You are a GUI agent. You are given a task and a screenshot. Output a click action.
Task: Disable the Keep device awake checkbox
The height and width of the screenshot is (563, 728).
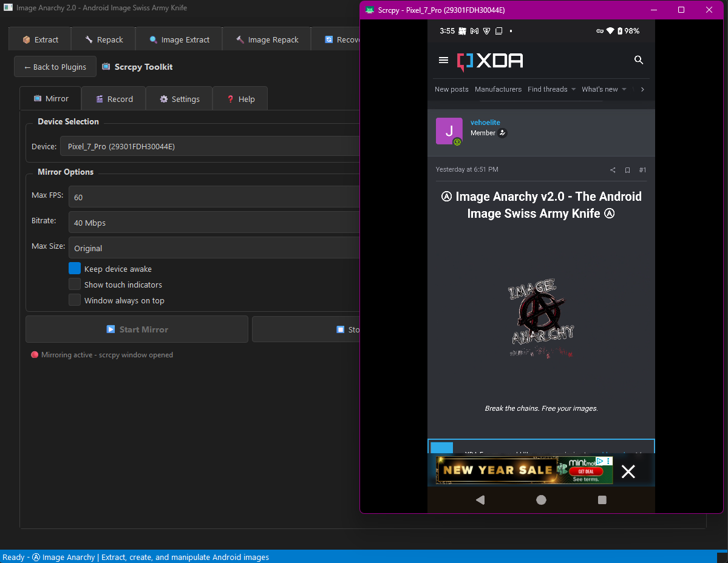coord(75,269)
